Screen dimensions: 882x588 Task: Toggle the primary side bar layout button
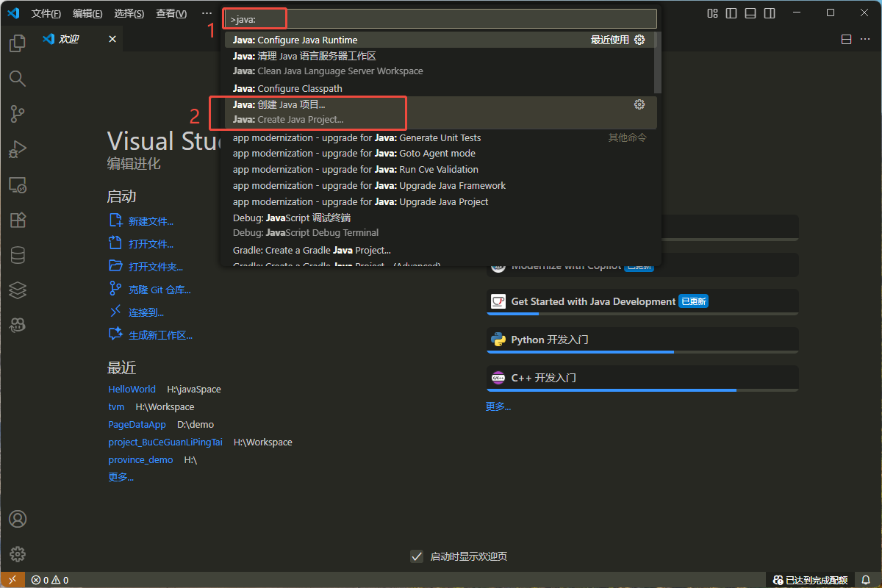coord(731,13)
